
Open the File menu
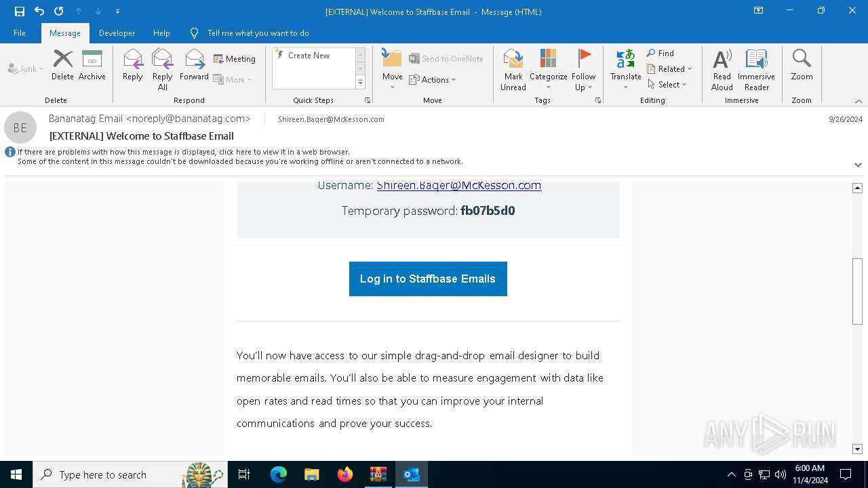[20, 33]
